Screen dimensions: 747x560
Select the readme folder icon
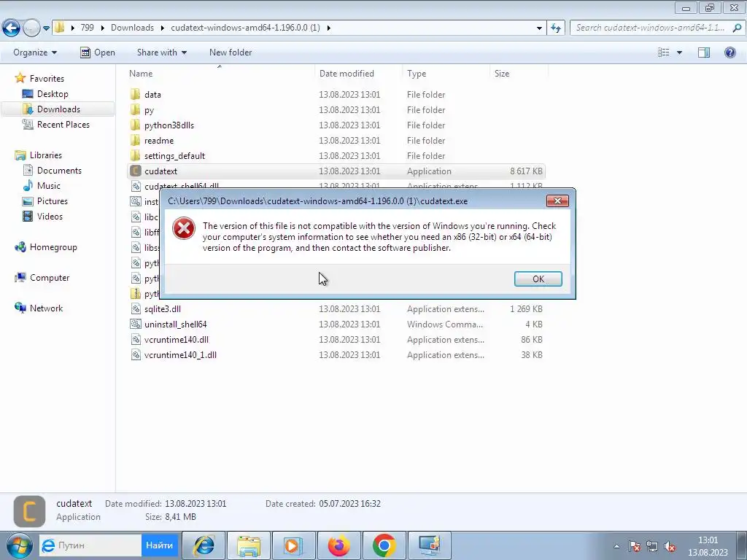click(135, 141)
